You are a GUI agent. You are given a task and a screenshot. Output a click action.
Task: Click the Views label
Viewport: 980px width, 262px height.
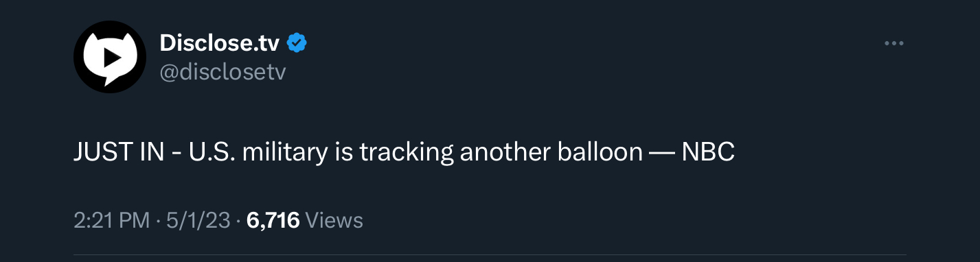[333, 220]
